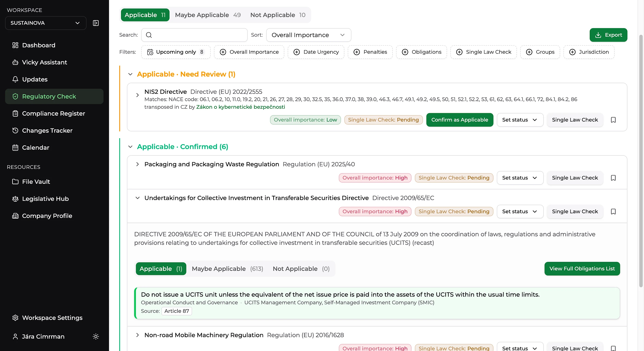644x351 pixels.
Task: Open the Calendar page
Action: click(x=54, y=147)
